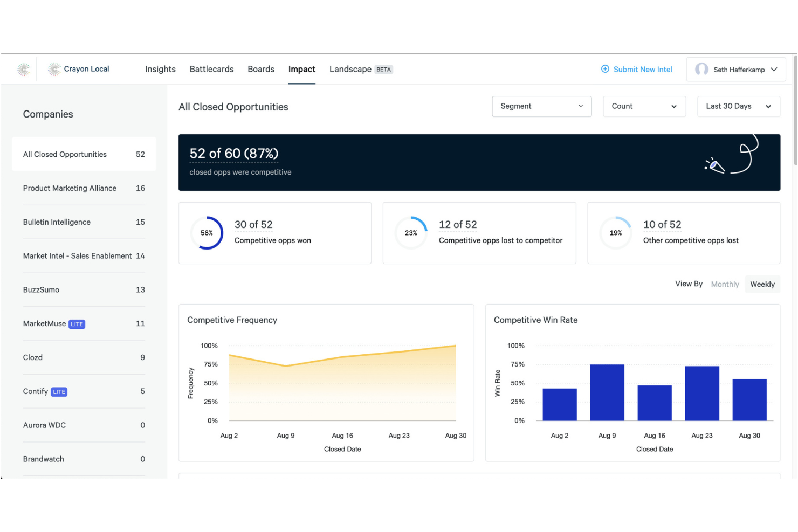
Task: Click the Competitive Frequency chart title
Action: pos(232,320)
